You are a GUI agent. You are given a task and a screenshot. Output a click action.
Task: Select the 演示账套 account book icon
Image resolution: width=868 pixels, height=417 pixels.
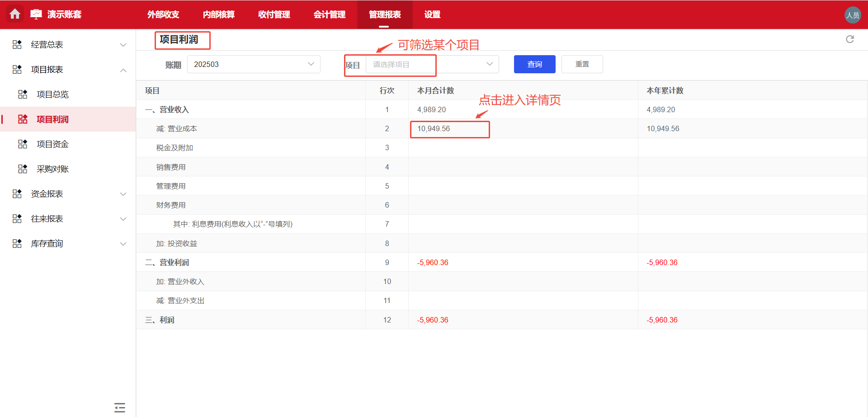[36, 14]
